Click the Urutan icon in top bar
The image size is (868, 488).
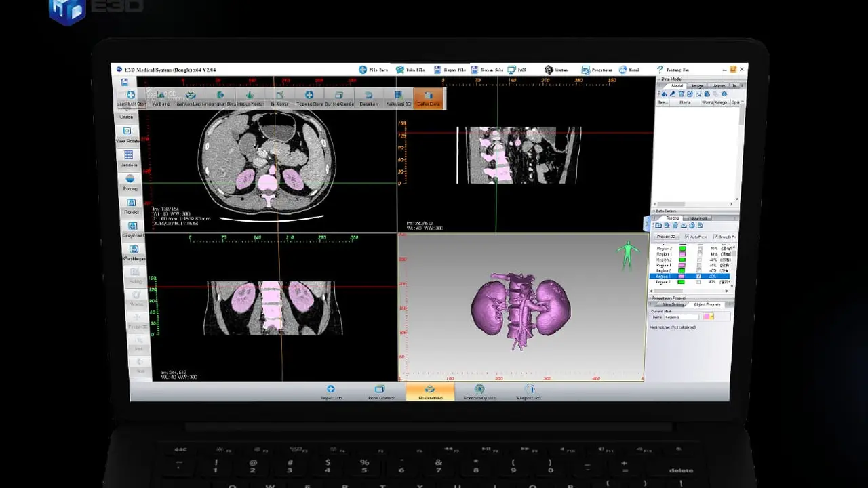549,70
